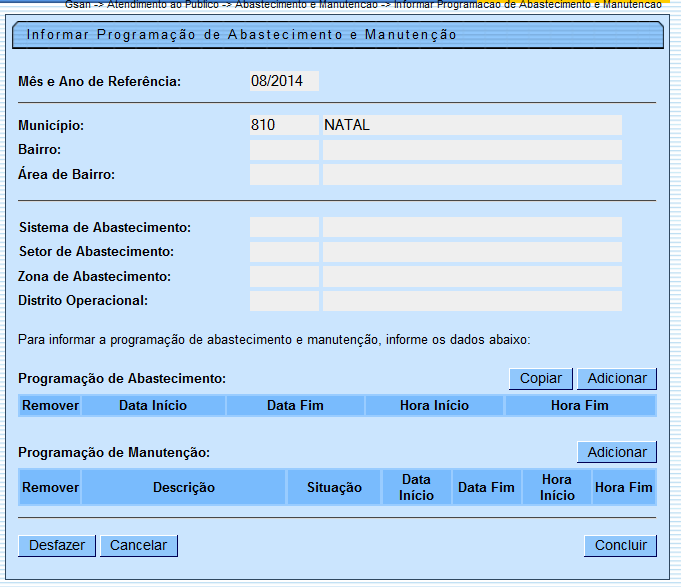The image size is (681, 587).
Task: Cancel the form with Cancelar
Action: (x=139, y=546)
